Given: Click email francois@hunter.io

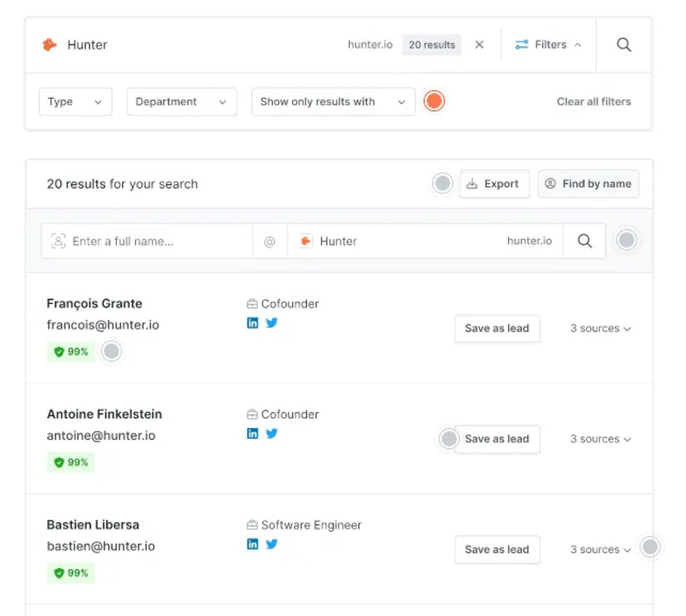Looking at the screenshot, I should tap(103, 325).
